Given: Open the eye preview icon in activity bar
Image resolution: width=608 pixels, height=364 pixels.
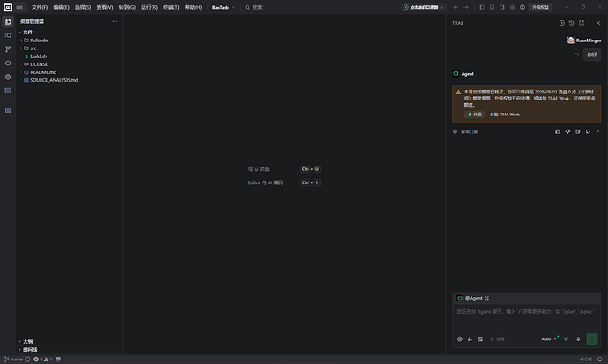Looking at the screenshot, I should pyautogui.click(x=8, y=63).
